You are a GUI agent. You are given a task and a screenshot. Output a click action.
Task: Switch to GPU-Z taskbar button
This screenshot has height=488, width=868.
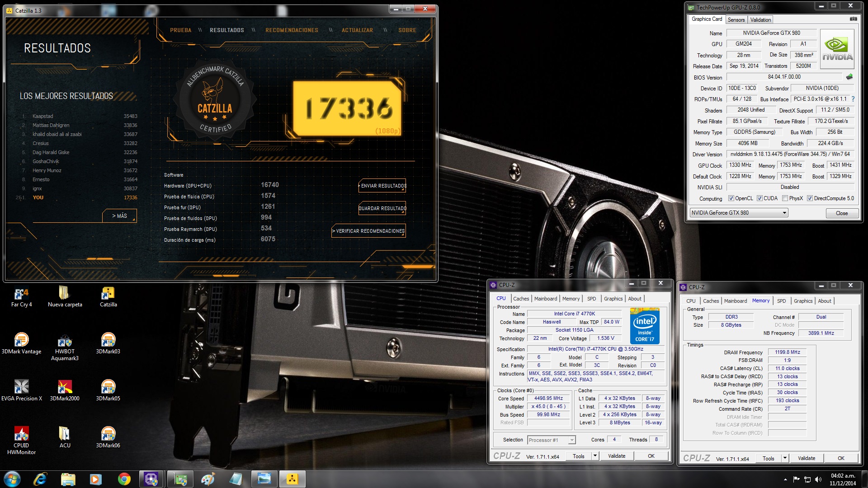pyautogui.click(x=180, y=479)
